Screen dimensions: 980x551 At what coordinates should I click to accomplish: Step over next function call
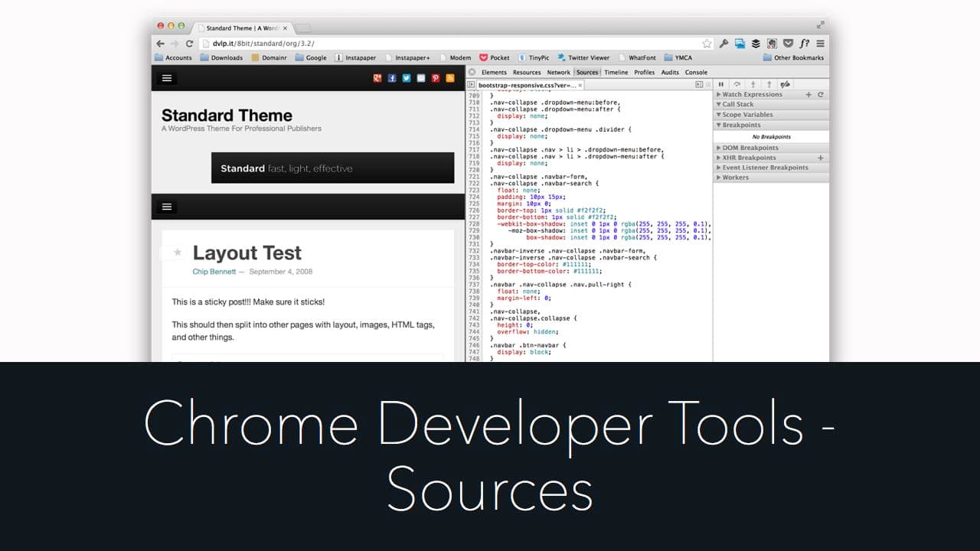click(737, 84)
